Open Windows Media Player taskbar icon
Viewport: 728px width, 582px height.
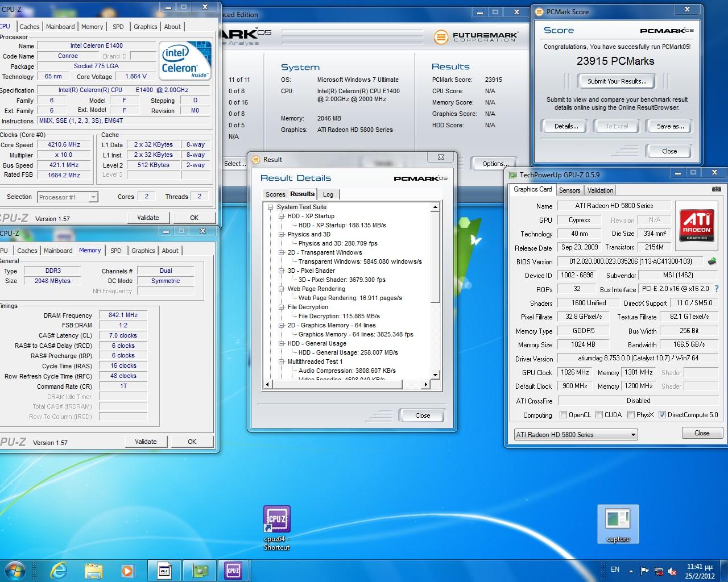pyautogui.click(x=127, y=570)
